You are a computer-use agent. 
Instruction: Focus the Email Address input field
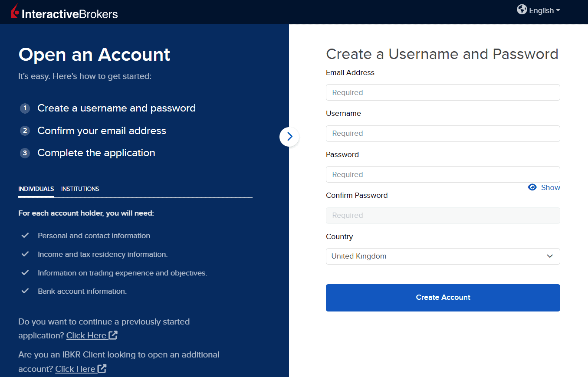(443, 92)
